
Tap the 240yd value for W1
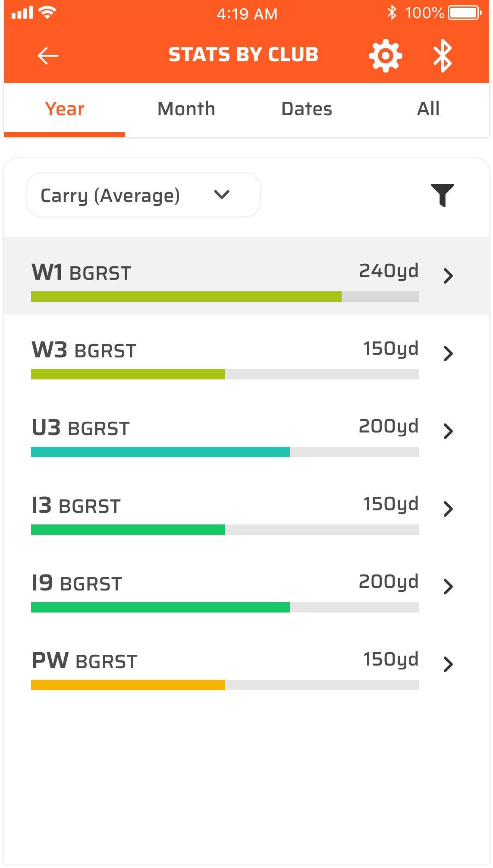pyautogui.click(x=389, y=271)
